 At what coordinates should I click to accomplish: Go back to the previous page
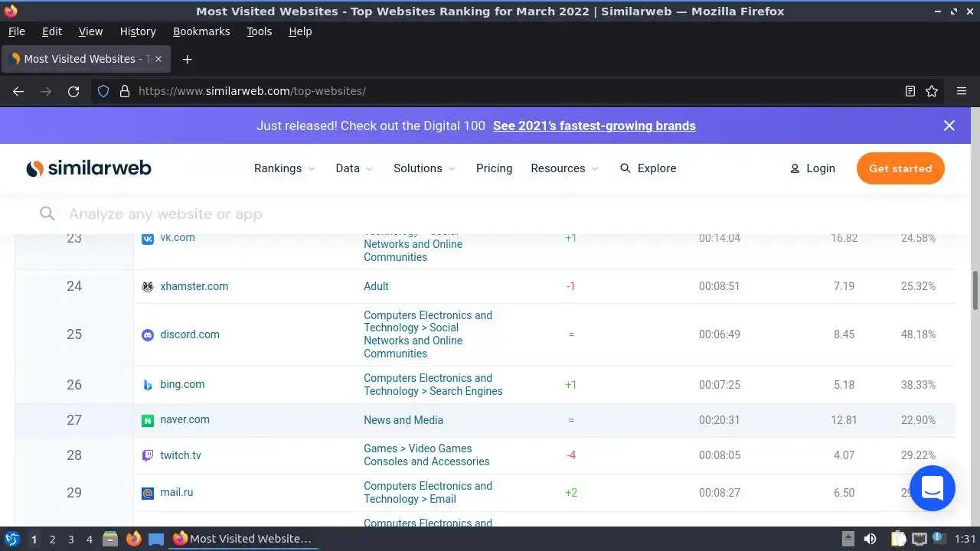click(x=18, y=91)
